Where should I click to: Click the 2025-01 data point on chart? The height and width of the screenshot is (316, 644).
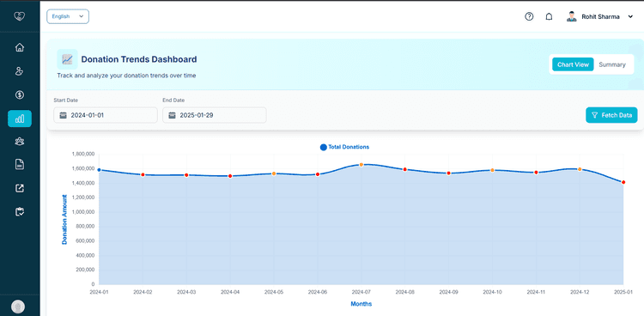[623, 182]
